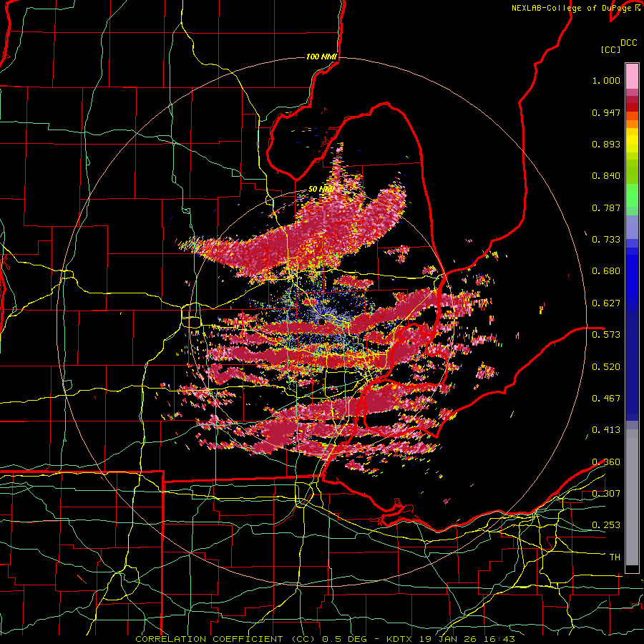This screenshot has width=644, height=644.
Task: Select the 1.000 value on color scale
Action: (x=606, y=80)
